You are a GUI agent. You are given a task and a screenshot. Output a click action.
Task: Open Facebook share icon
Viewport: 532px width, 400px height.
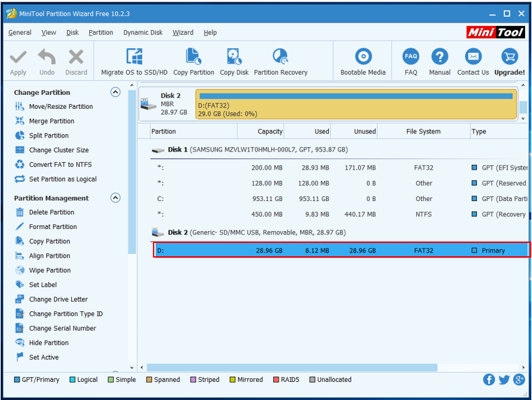tap(489, 380)
